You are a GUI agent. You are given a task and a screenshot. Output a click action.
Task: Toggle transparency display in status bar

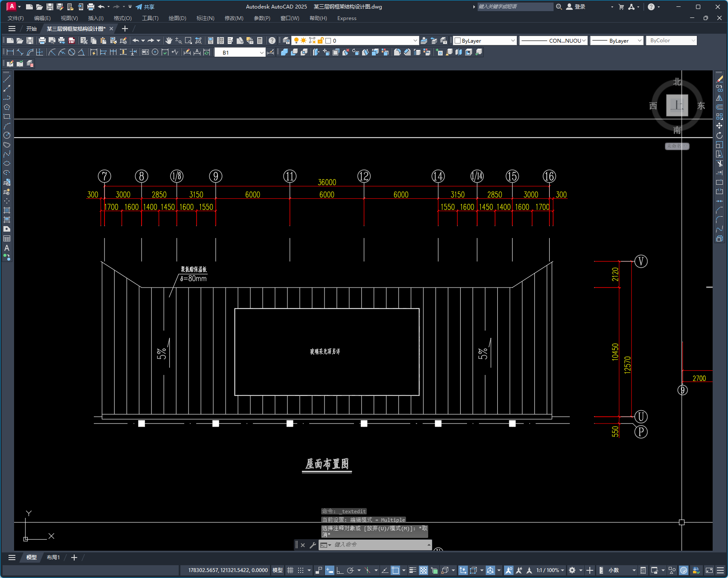point(423,570)
